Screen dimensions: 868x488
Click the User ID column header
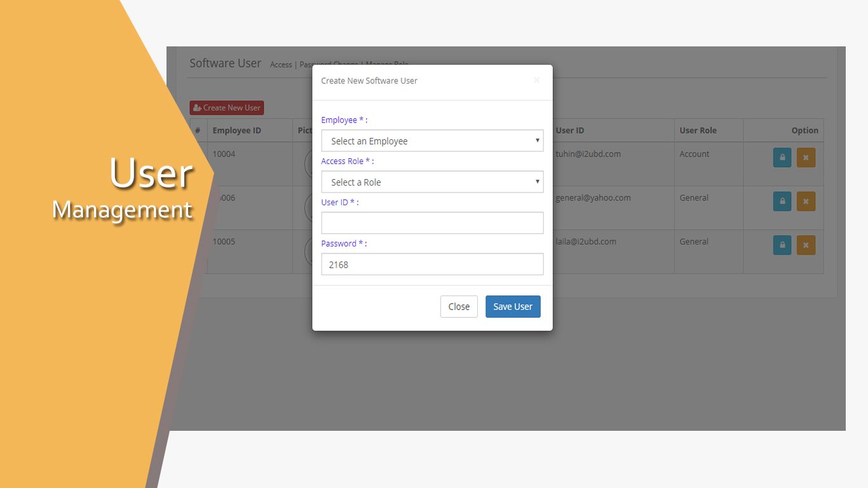[570, 130]
